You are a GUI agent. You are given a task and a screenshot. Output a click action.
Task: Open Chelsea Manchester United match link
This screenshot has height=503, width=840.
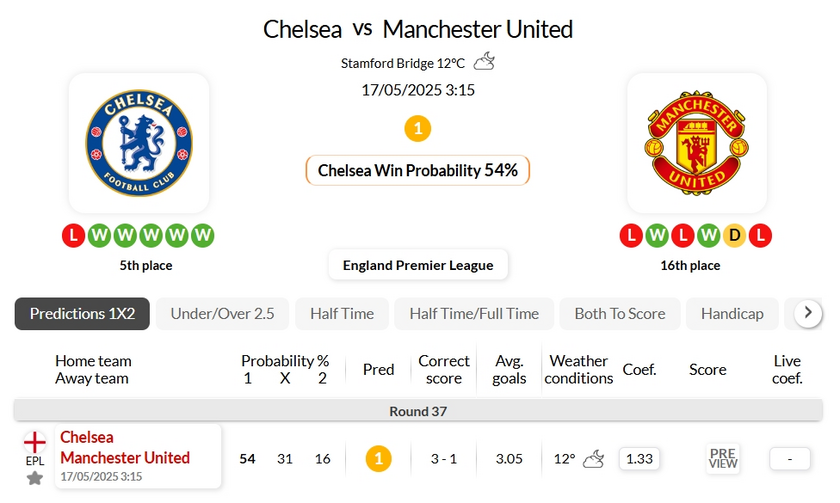(x=125, y=447)
